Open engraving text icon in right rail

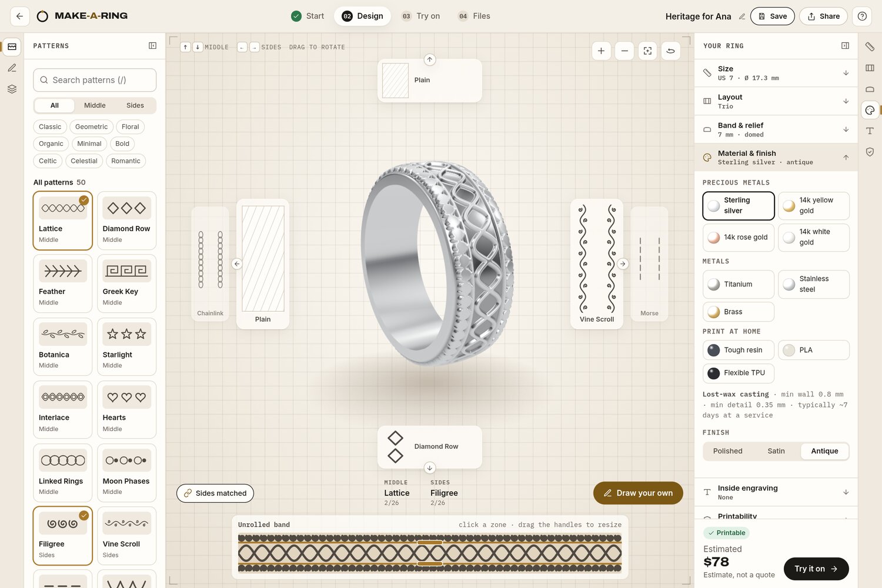(x=870, y=131)
